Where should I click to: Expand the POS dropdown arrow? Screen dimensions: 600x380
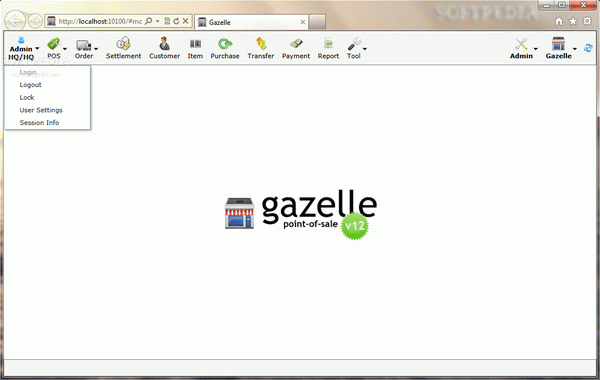(x=65, y=49)
